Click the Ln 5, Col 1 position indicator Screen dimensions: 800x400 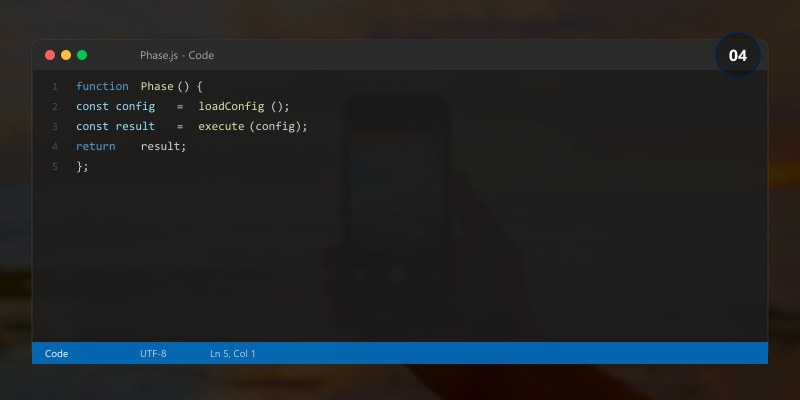click(233, 353)
